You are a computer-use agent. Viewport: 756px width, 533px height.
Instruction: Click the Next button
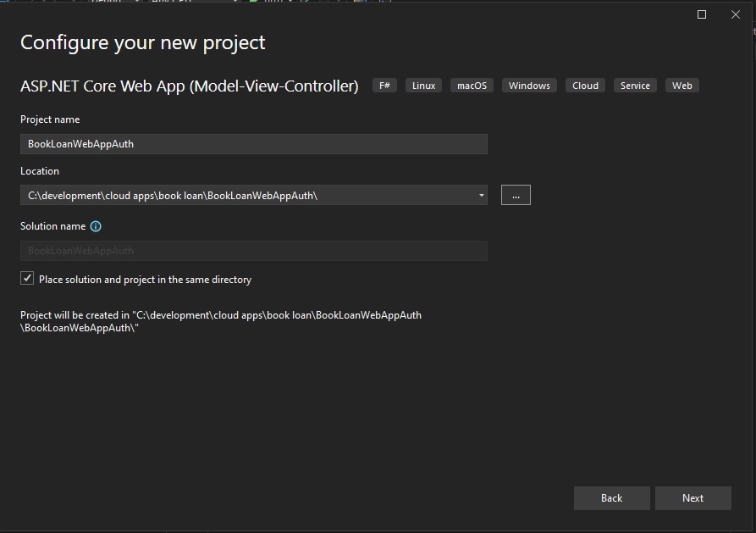point(693,497)
